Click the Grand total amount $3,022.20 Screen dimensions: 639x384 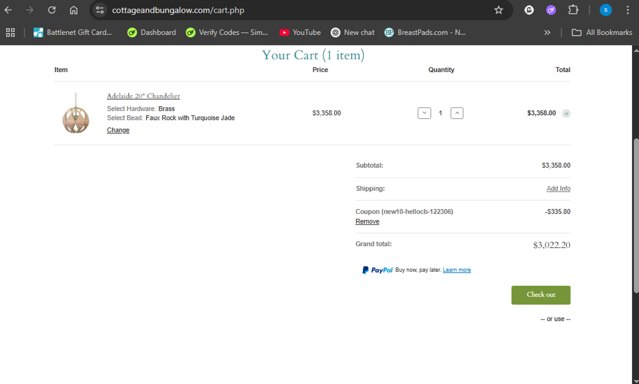pyautogui.click(x=551, y=245)
